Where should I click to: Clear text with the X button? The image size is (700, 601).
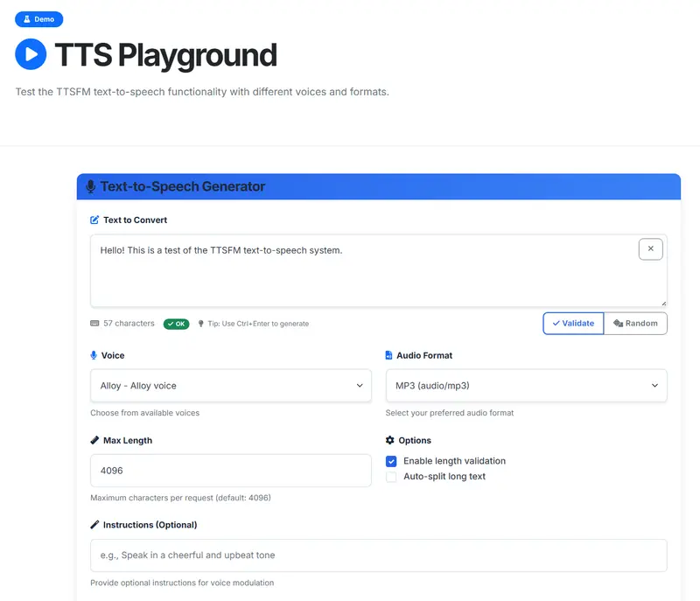pos(650,249)
